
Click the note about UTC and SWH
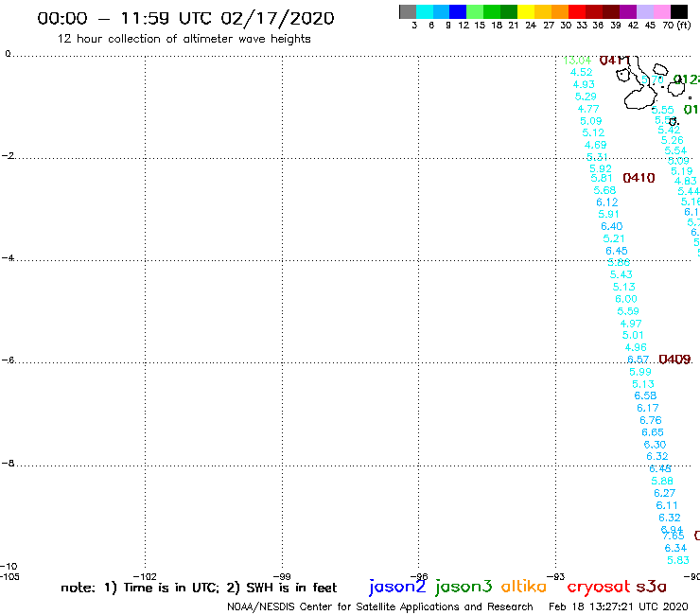tap(199, 588)
